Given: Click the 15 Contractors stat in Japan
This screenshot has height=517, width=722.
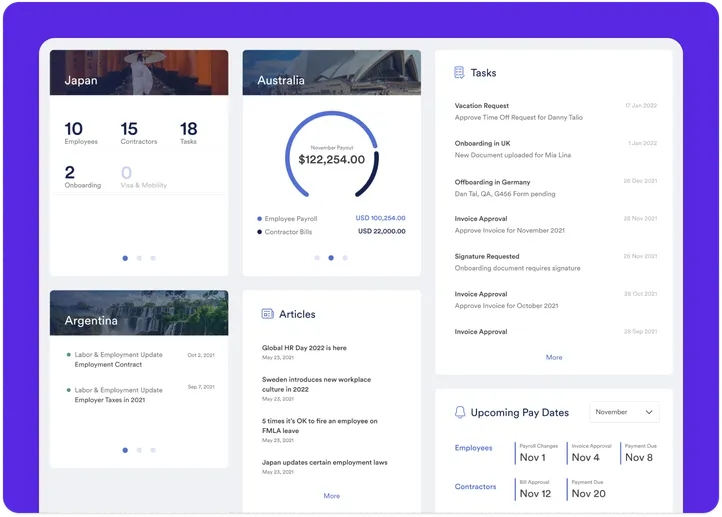Looking at the screenshot, I should (139, 133).
